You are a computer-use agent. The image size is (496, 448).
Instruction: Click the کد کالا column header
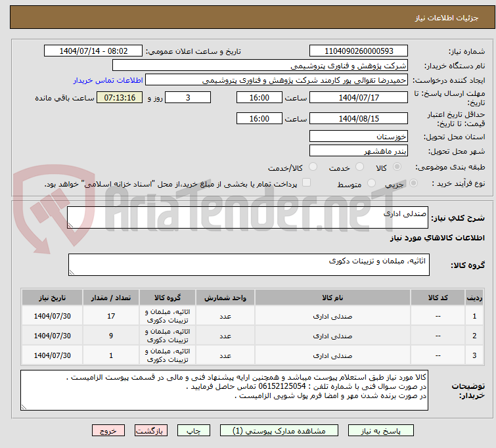pos(438,298)
